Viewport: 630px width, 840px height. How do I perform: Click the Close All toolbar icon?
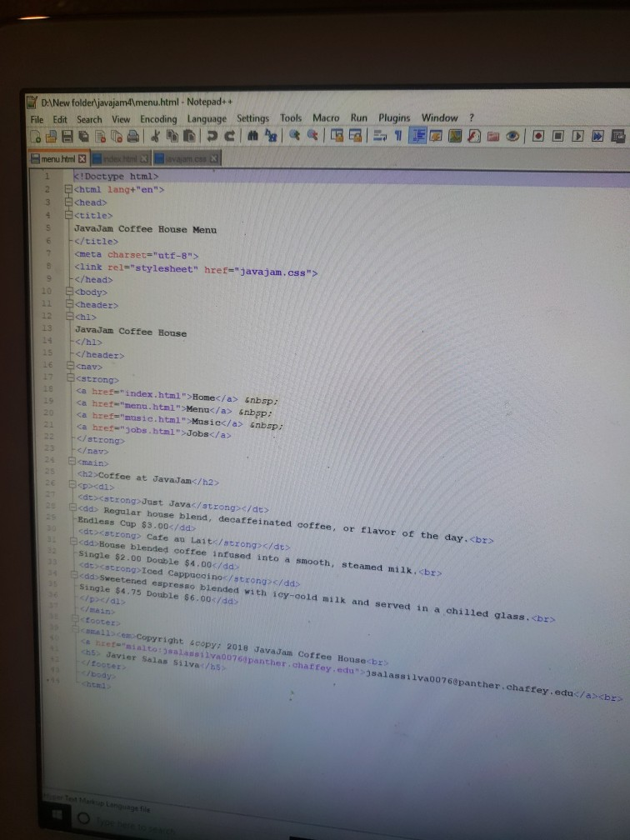(x=117, y=137)
